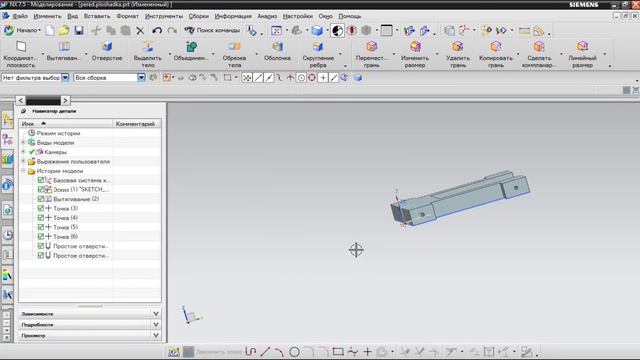Click the Fit view icon
The width and height of the screenshot is (640, 360).
(x=276, y=31)
